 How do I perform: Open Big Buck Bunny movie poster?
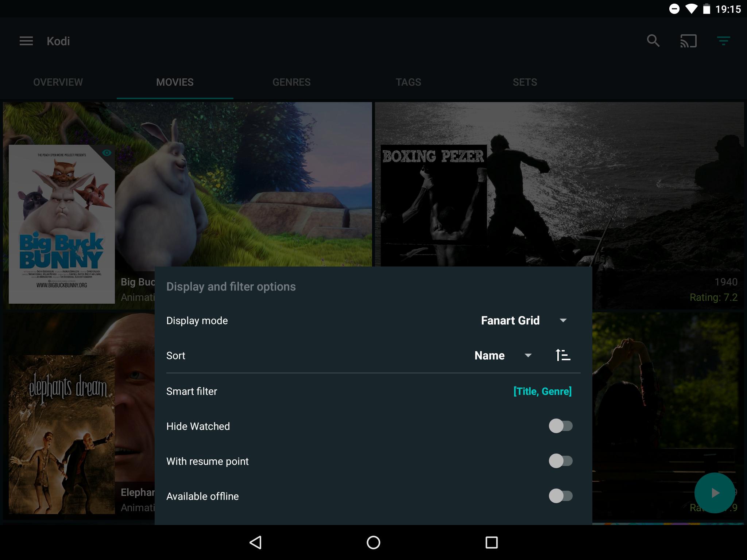(62, 224)
